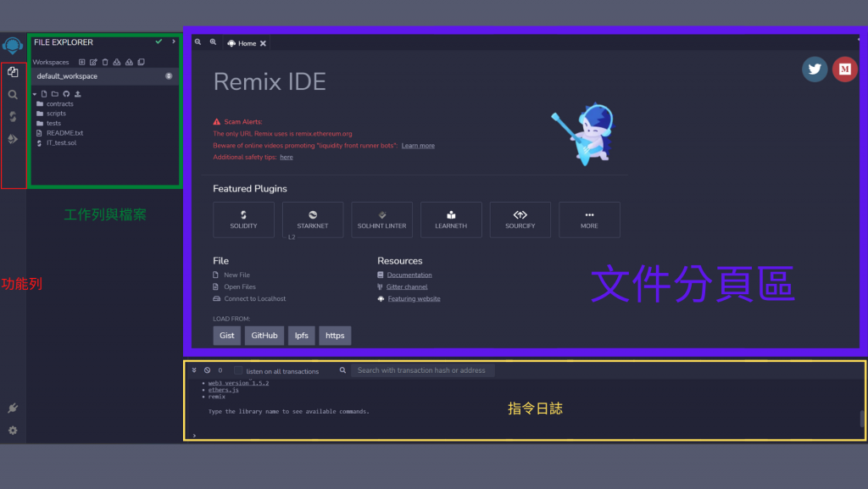Zoom in the editor
The image size is (868, 489).
213,42
